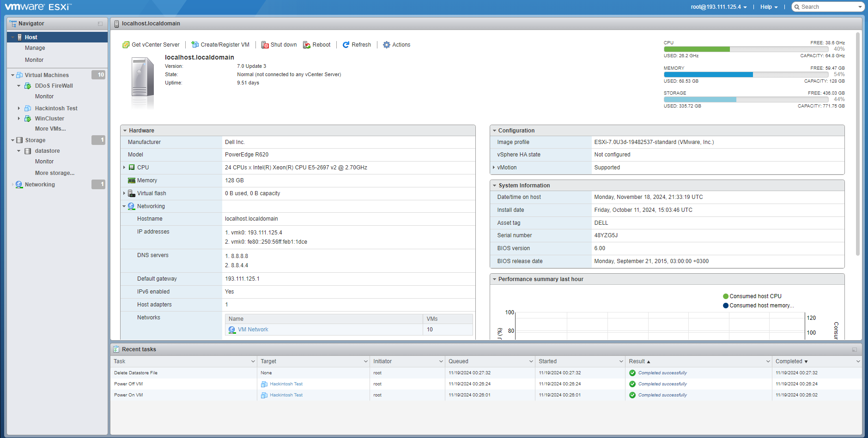Open the root user account dropdown
The width and height of the screenshot is (868, 438).
coord(718,7)
